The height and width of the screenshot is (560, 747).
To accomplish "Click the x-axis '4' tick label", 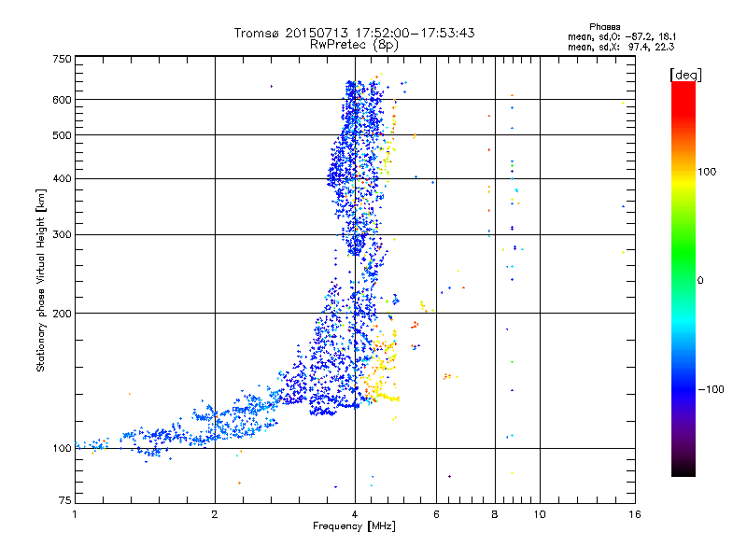I will point(355,514).
